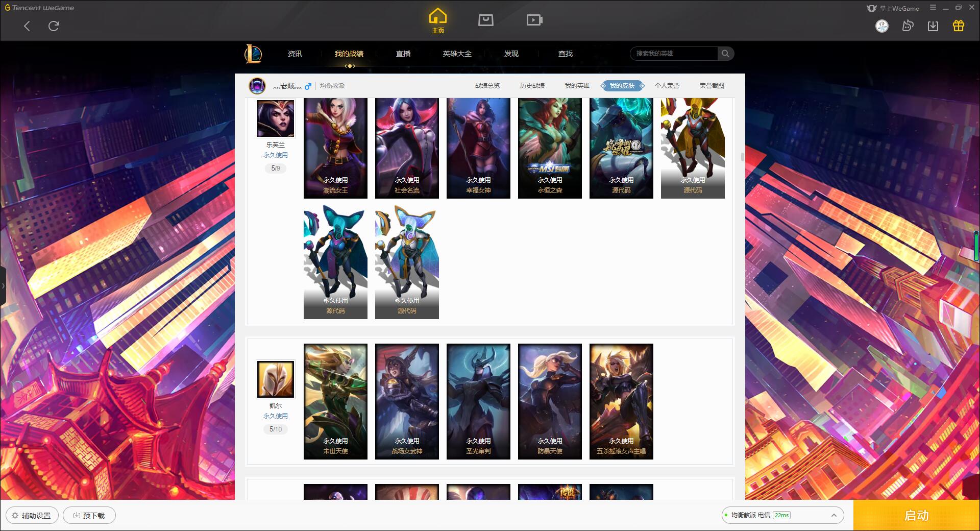Open the 发现 tab
980x531 pixels.
(x=511, y=54)
